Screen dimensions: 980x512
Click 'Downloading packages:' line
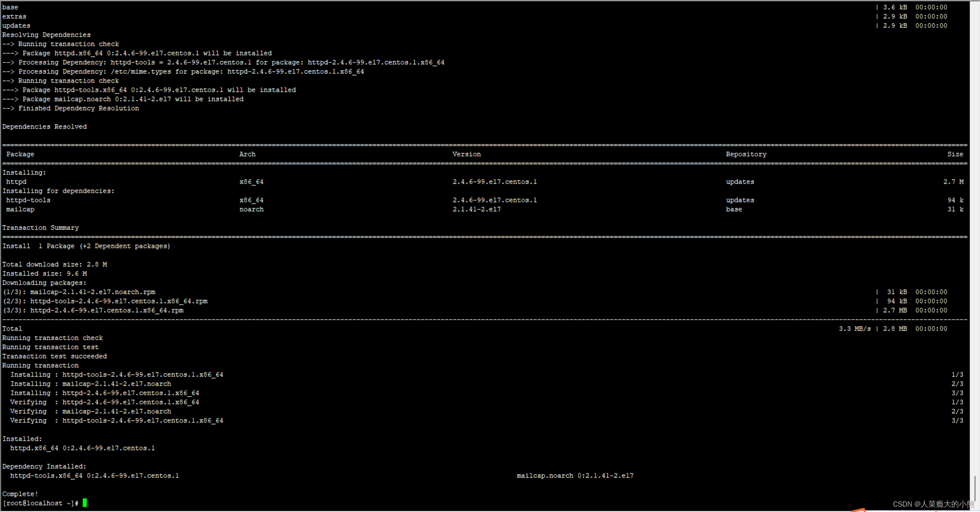(44, 283)
